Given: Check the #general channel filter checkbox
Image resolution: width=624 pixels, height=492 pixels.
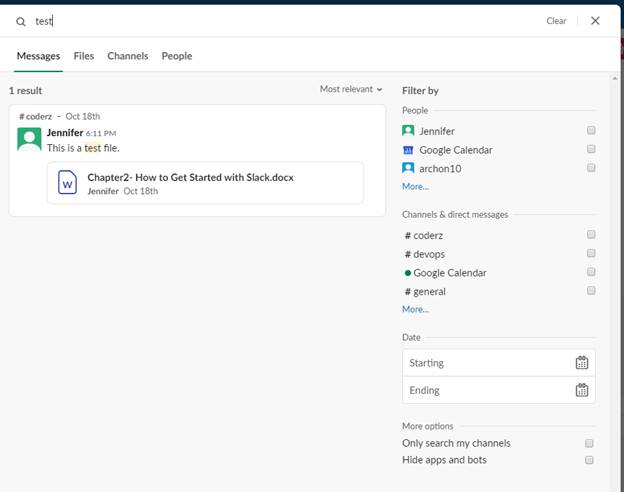Looking at the screenshot, I should 591,290.
